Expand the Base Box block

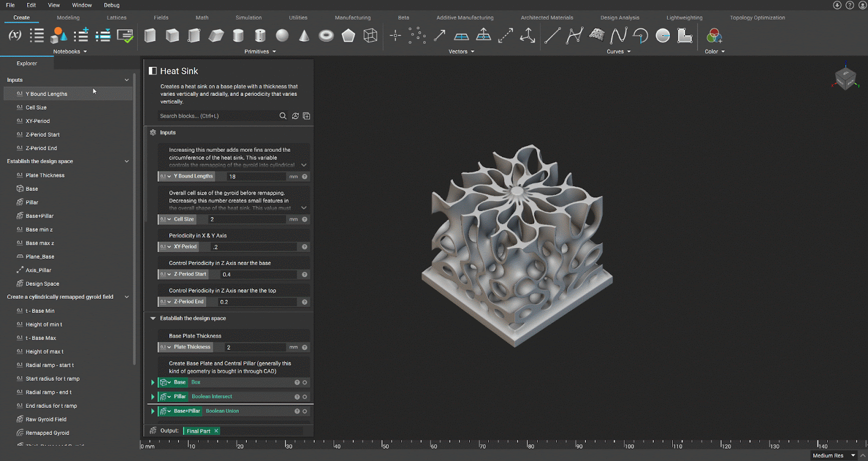(152, 382)
